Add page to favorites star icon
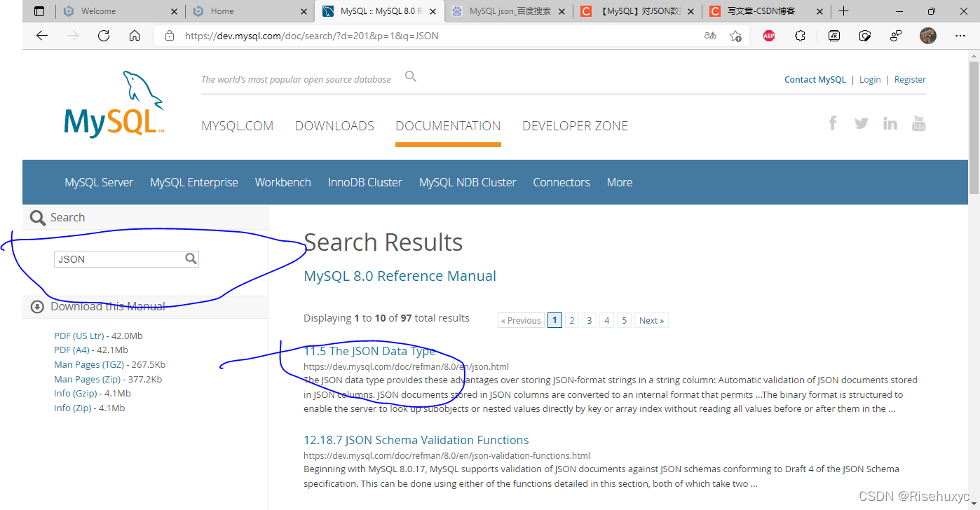The width and height of the screenshot is (980, 510). 735,36
